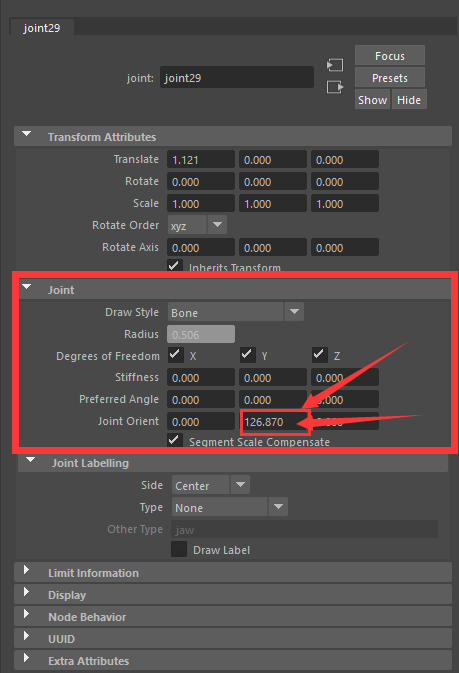Click the Rotate X field
Screen dimensions: 459x673
(x=201, y=182)
